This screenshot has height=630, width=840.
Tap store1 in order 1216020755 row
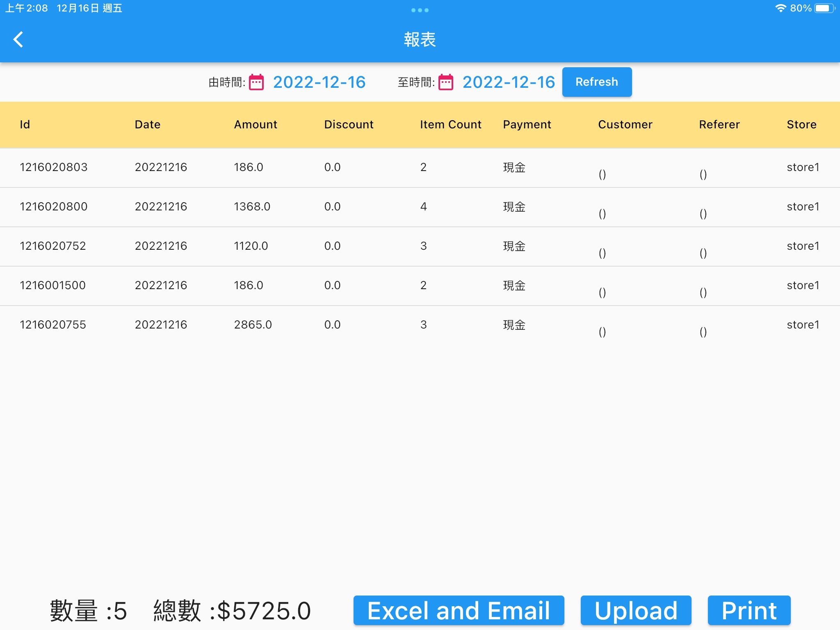803,325
